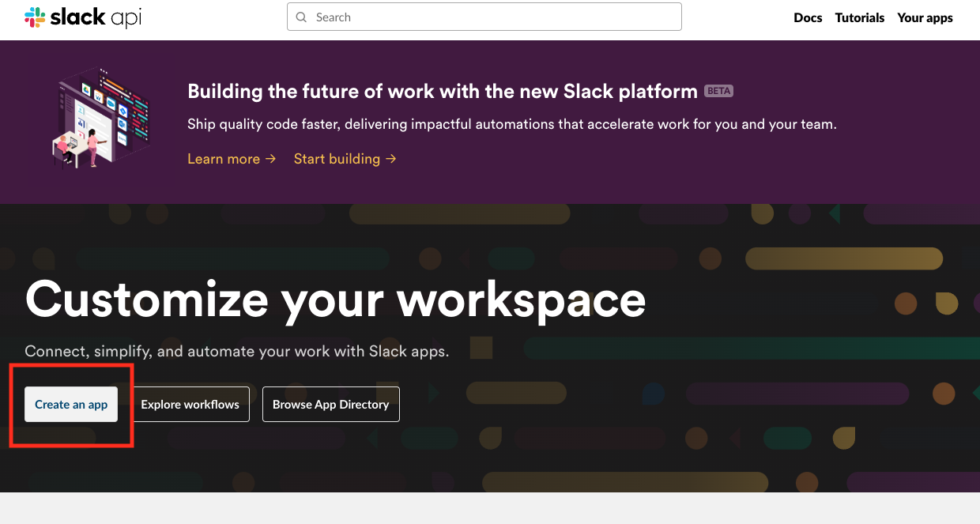This screenshot has height=524, width=980.
Task: Click the Customize your workspace heading
Action: click(335, 300)
